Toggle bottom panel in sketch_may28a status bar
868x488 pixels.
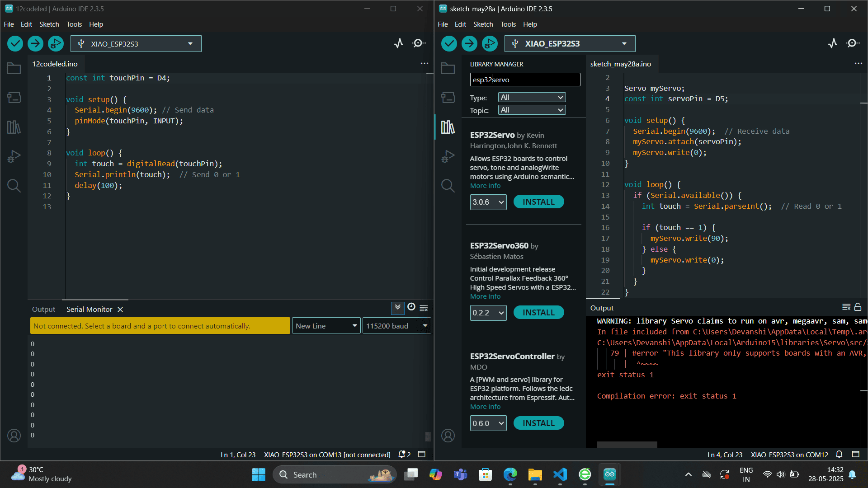(855, 455)
